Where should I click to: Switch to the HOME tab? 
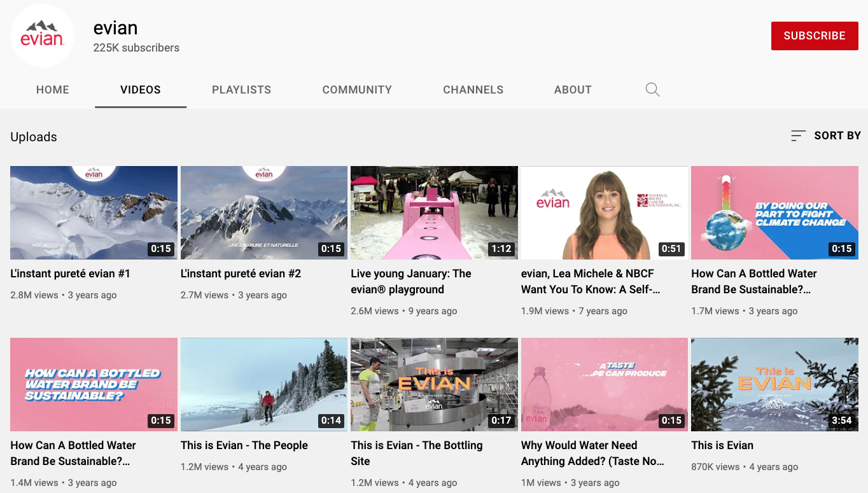coord(53,90)
